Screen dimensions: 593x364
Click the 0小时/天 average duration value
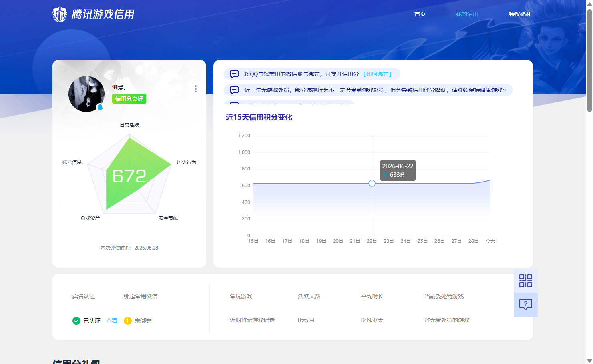372,320
